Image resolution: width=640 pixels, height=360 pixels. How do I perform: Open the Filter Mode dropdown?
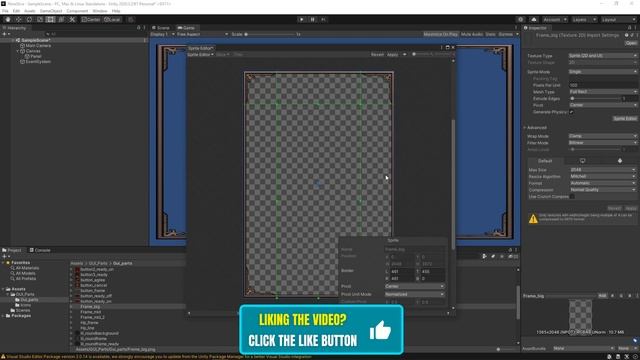pos(603,143)
